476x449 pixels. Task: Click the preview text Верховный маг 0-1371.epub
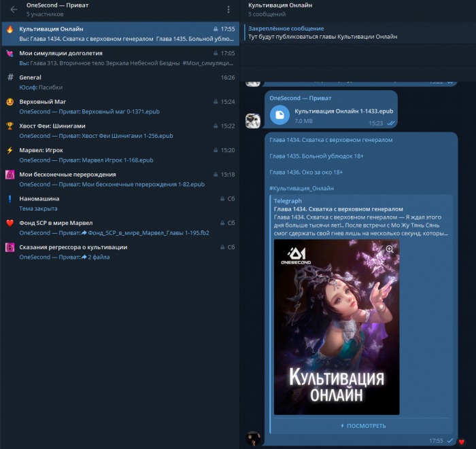[x=120, y=111]
